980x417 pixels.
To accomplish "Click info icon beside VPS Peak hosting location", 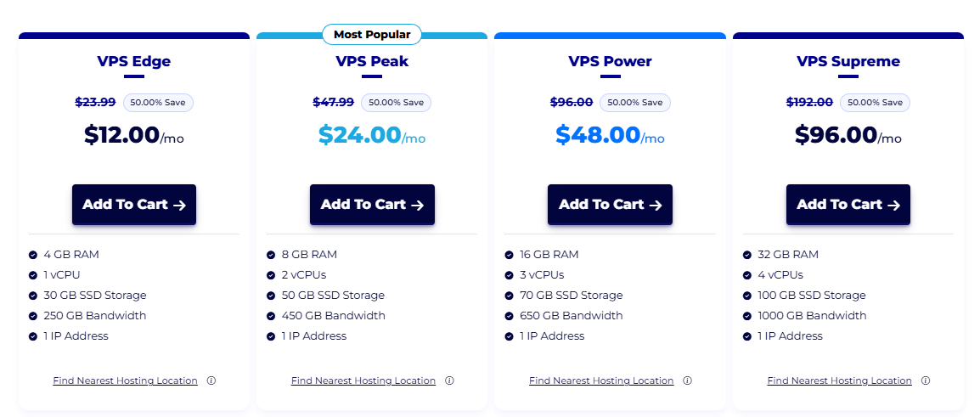I will (x=449, y=380).
